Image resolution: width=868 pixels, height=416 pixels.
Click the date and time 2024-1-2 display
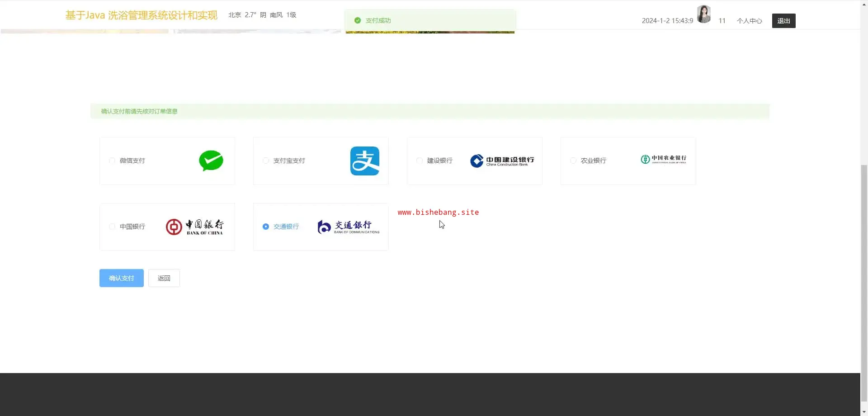click(x=667, y=21)
